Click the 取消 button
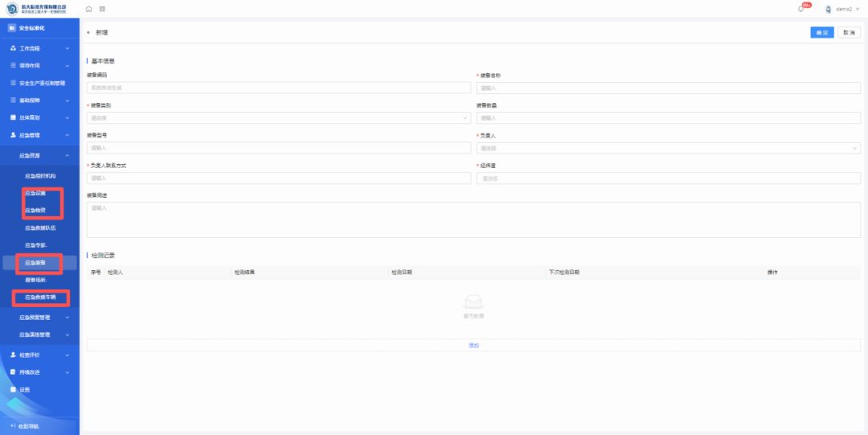The width and height of the screenshot is (868, 435). [x=848, y=33]
